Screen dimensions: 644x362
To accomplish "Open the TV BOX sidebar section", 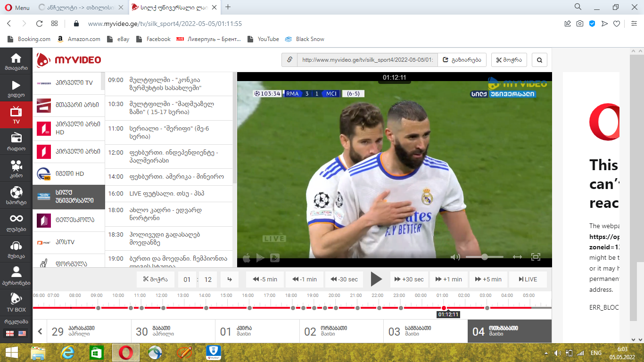I will tap(16, 302).
